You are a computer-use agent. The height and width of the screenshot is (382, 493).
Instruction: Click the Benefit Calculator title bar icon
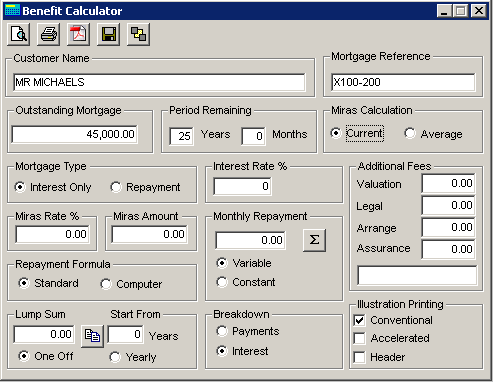click(12, 11)
